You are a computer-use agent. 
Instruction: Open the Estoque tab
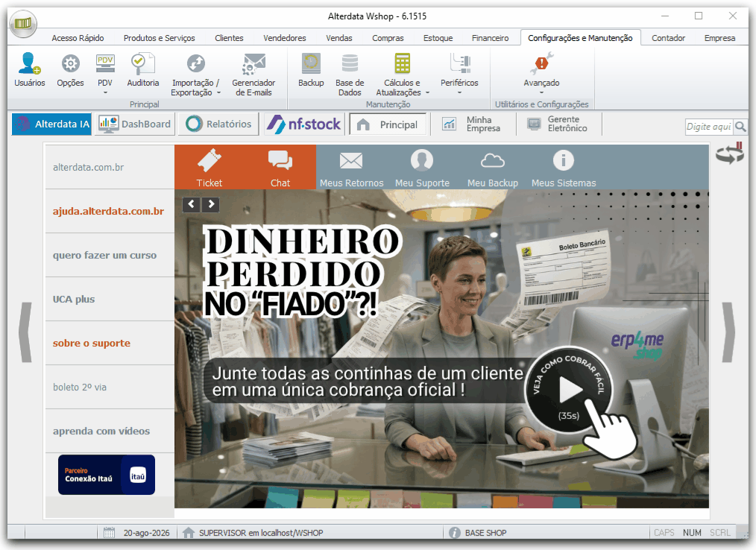pyautogui.click(x=438, y=38)
